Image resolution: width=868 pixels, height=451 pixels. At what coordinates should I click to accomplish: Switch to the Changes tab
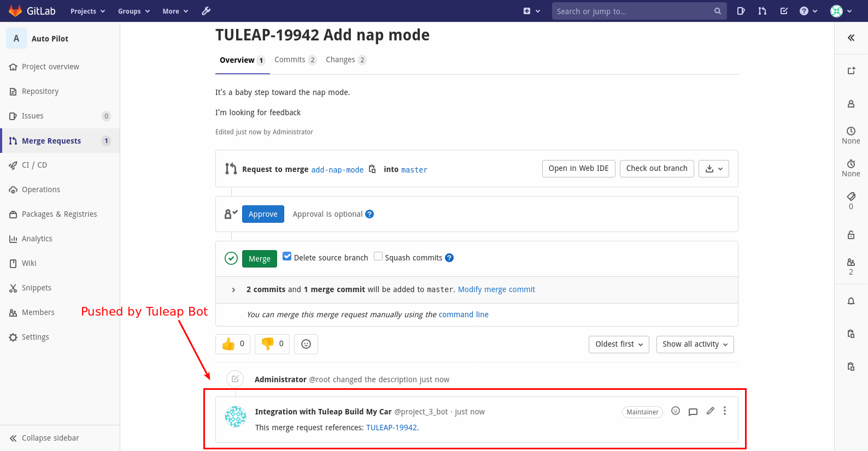346,60
